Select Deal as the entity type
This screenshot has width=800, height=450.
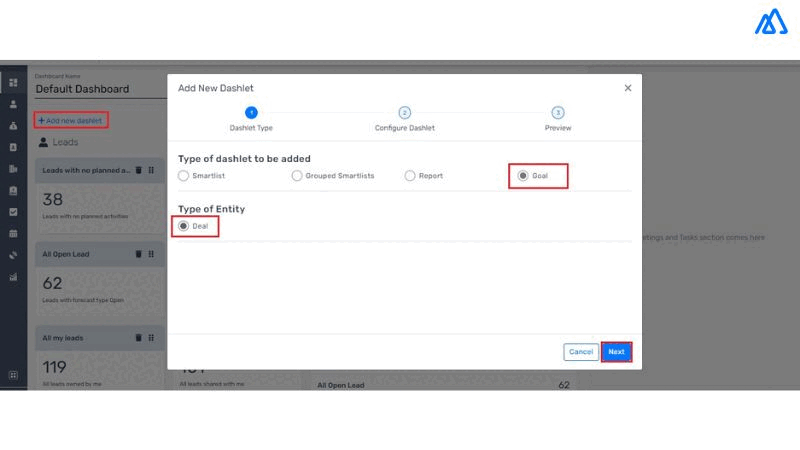click(x=183, y=227)
